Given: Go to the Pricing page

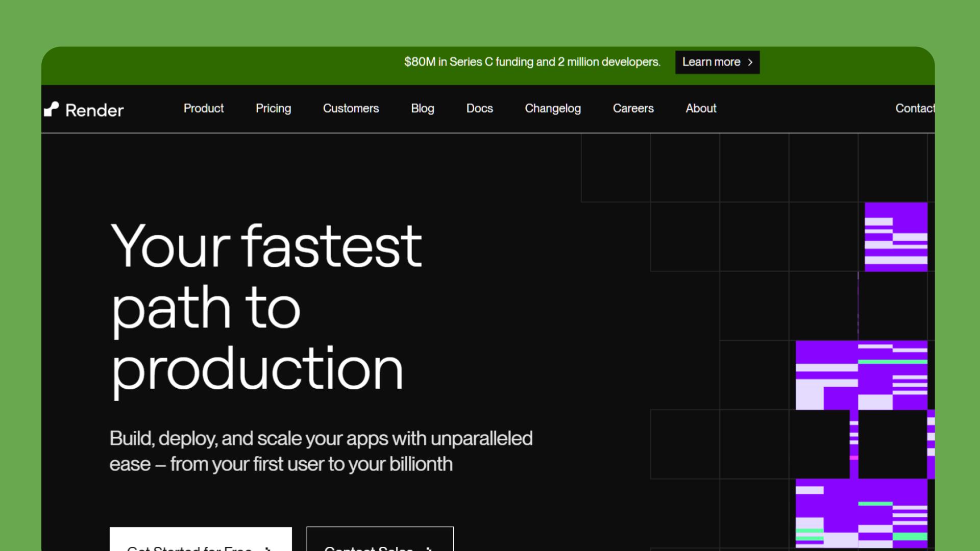Looking at the screenshot, I should pos(273,108).
